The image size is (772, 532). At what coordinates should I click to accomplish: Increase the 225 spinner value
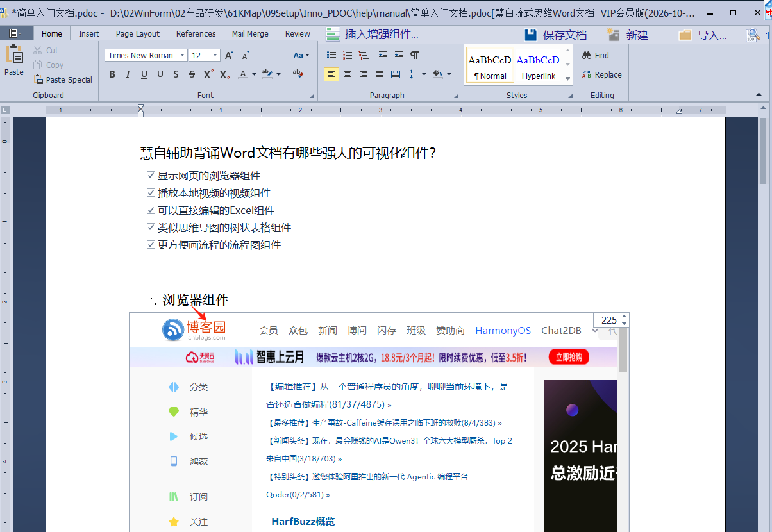click(x=625, y=317)
